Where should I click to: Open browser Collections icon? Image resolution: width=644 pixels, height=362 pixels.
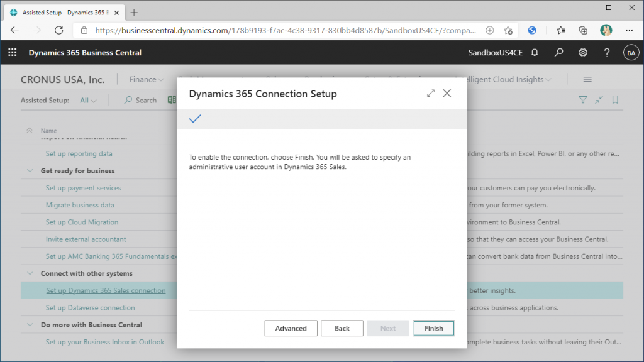tap(583, 30)
